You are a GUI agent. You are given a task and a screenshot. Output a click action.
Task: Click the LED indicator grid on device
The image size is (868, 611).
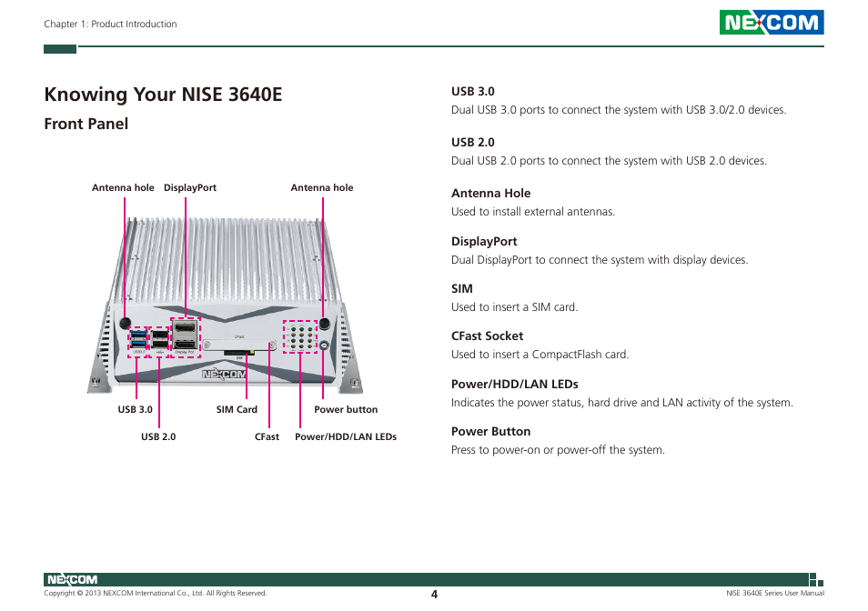coord(300,336)
